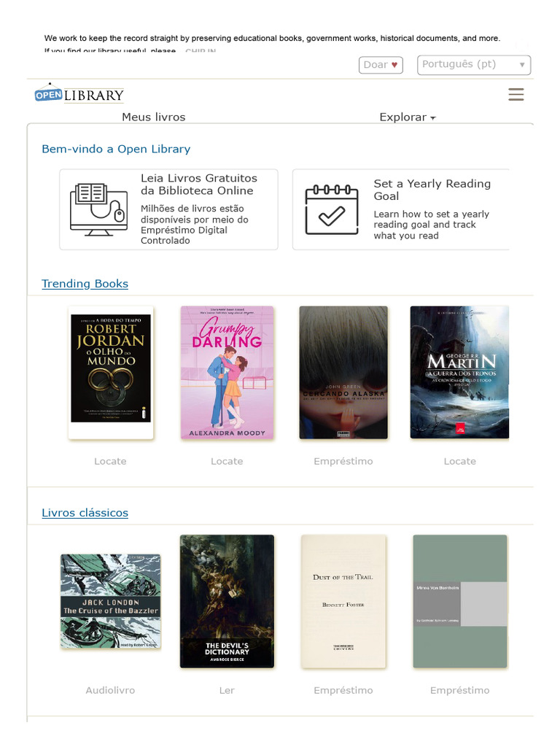Click Empréstimo under Dust of the Trail
This screenshot has height=747, width=560.
[343, 690]
